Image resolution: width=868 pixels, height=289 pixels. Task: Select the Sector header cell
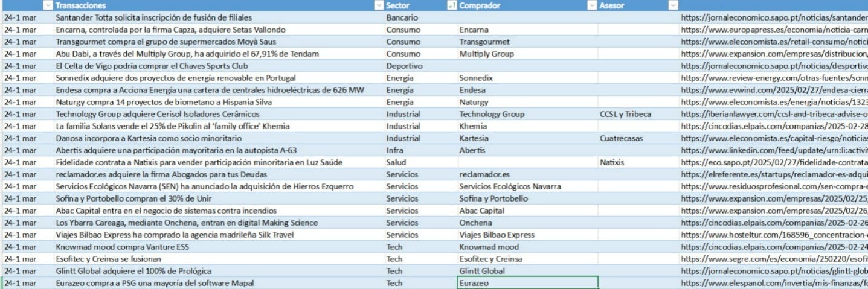420,5
